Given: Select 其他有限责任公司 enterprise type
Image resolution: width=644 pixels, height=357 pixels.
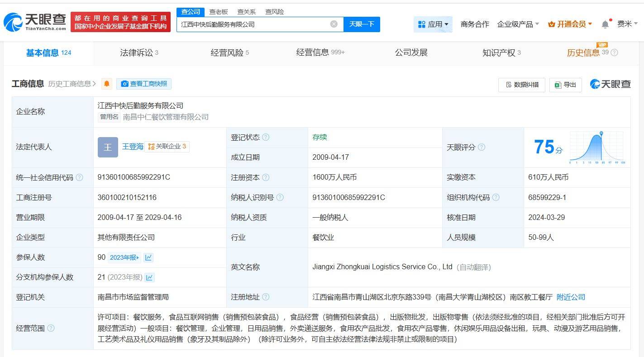Looking at the screenshot, I should (x=126, y=237).
